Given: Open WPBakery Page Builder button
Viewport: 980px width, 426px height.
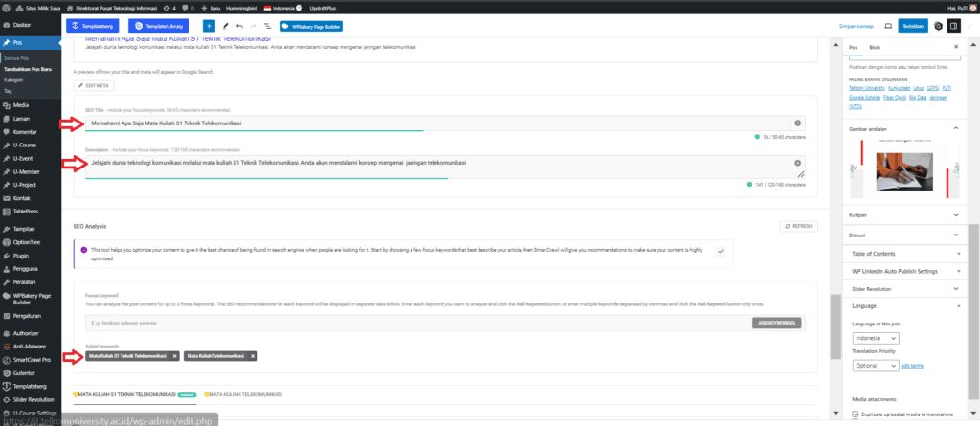Looking at the screenshot, I should click(311, 27).
